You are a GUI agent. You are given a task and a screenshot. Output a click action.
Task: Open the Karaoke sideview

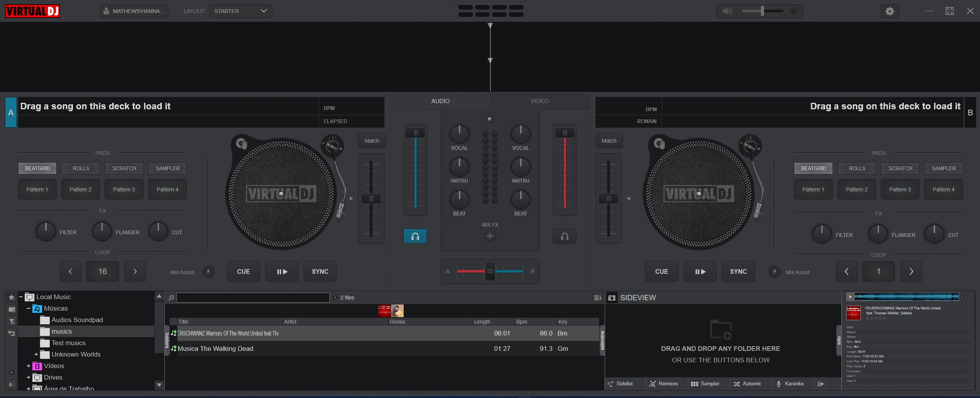[x=790, y=383]
